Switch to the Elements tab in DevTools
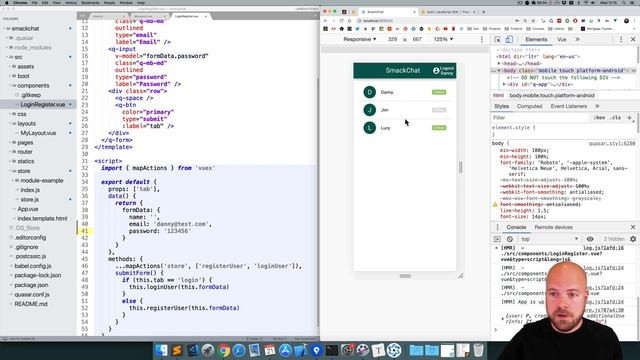The width and height of the screenshot is (640, 360). click(536, 39)
